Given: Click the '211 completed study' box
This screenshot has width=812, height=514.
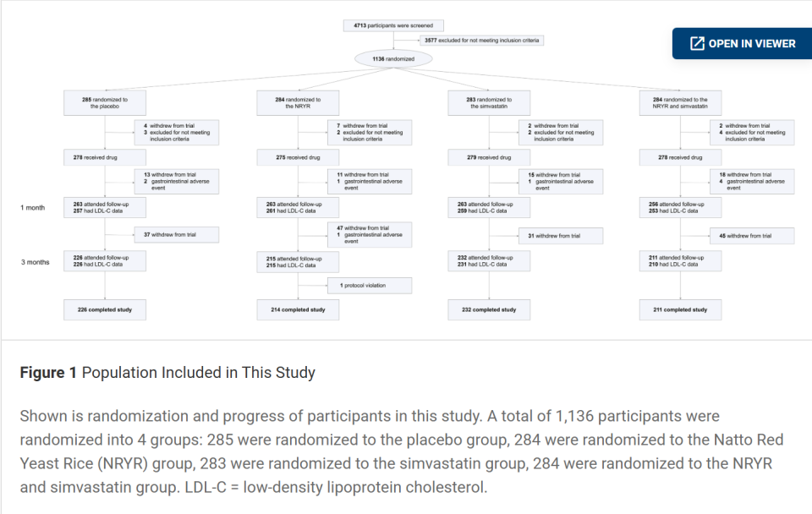Looking at the screenshot, I should [x=680, y=309].
